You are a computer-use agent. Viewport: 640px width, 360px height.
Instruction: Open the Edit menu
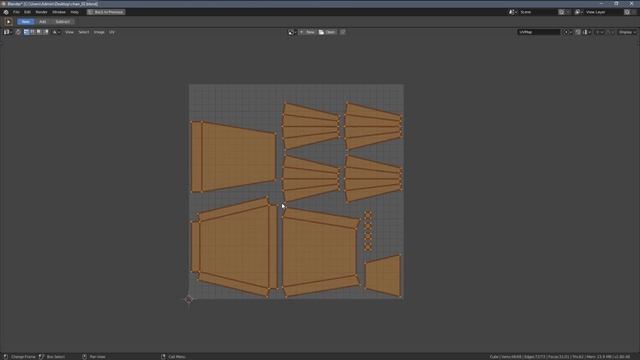pos(27,12)
